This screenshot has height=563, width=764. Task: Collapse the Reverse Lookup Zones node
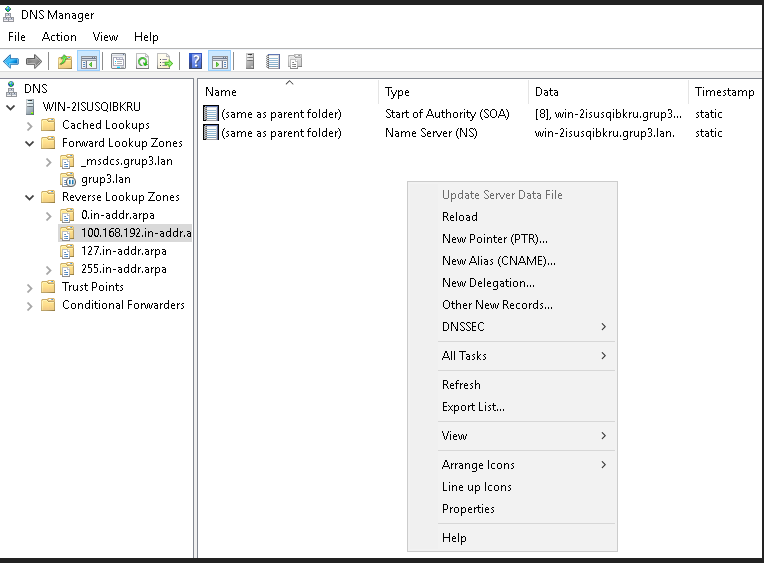coord(29,197)
